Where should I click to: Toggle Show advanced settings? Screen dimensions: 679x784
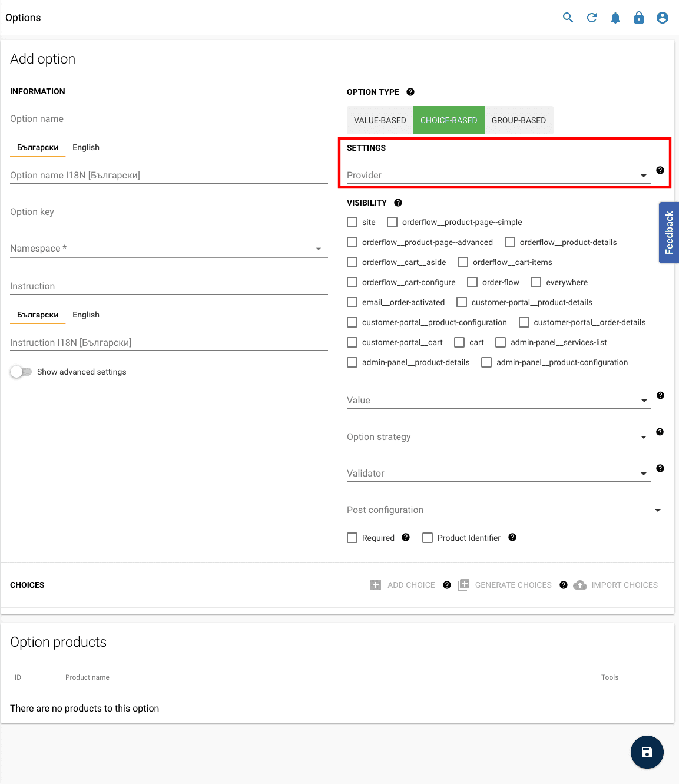point(21,371)
